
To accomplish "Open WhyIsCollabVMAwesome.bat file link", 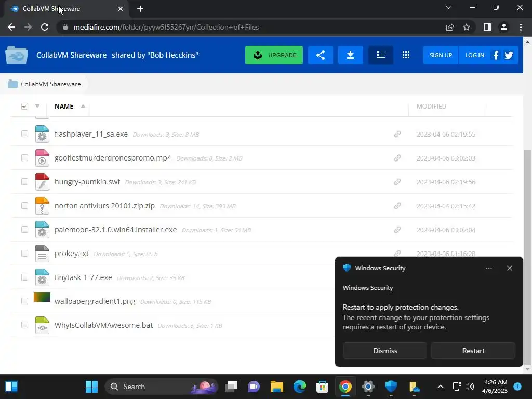I will pyautogui.click(x=103, y=325).
